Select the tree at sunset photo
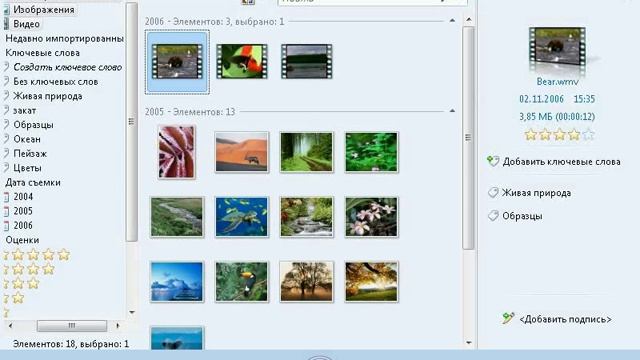Screen dimensions: 640x360 [307, 282]
